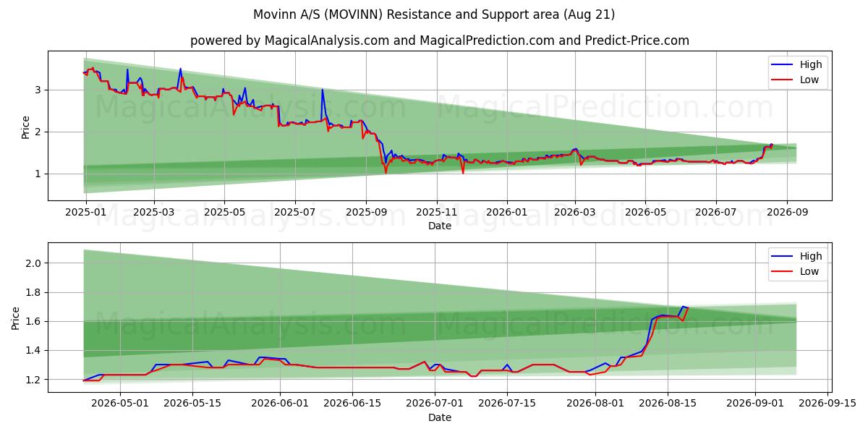Click the lower chart 'Date' axis label
This screenshot has height=434, width=868.
click(x=440, y=417)
